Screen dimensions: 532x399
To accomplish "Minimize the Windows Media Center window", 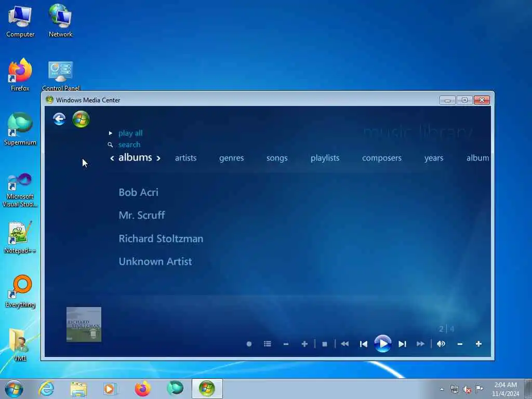I will click(x=447, y=100).
